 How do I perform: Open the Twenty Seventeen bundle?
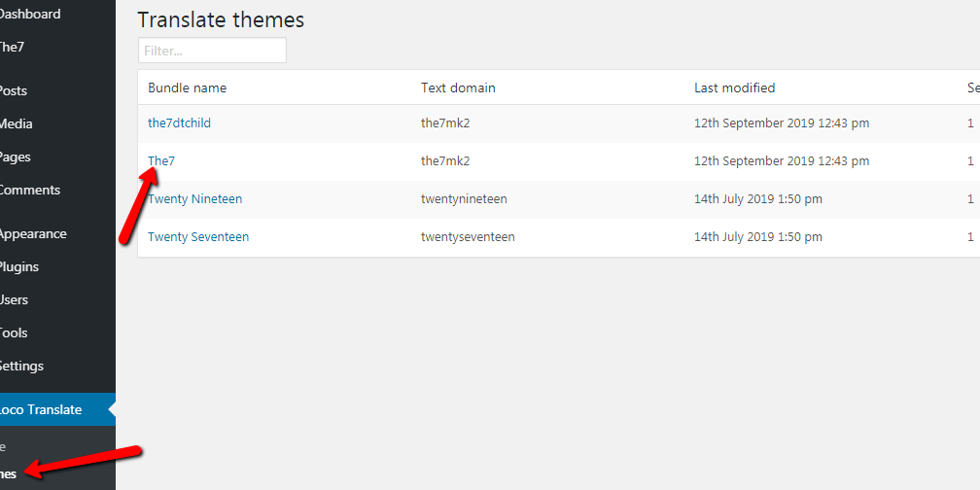click(197, 237)
